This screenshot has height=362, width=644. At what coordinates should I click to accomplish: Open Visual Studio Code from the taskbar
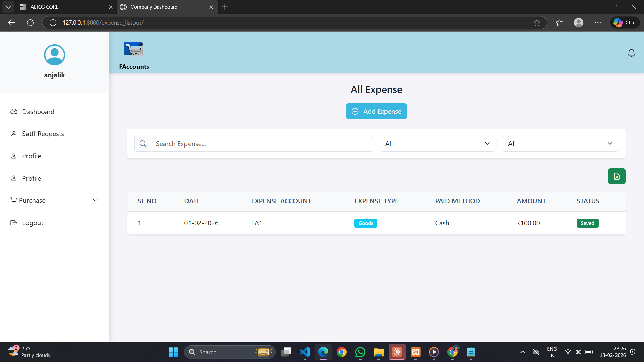pyautogui.click(x=305, y=352)
